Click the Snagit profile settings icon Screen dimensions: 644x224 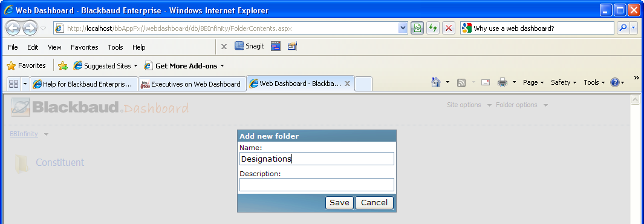pyautogui.click(x=292, y=46)
